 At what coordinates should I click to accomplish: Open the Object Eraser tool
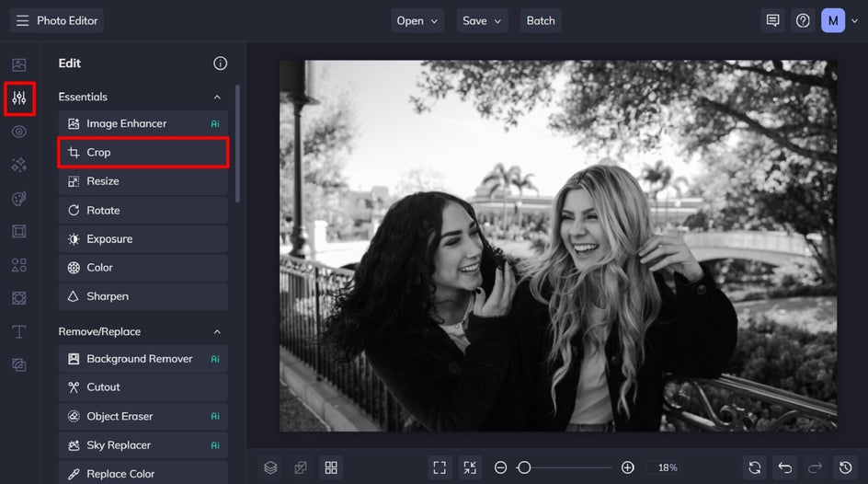coord(143,417)
